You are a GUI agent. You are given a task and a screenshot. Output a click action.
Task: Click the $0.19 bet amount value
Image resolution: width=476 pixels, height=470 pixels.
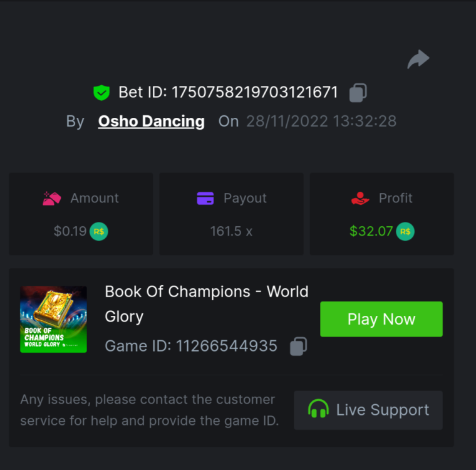70,231
